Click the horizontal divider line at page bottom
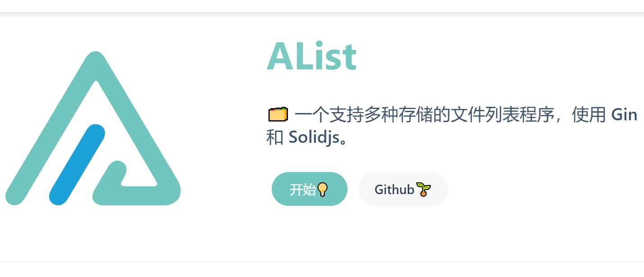 tap(322, 262)
